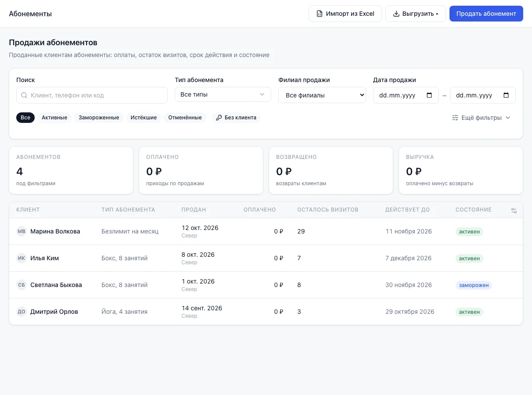Click the client search input field

coord(92,95)
